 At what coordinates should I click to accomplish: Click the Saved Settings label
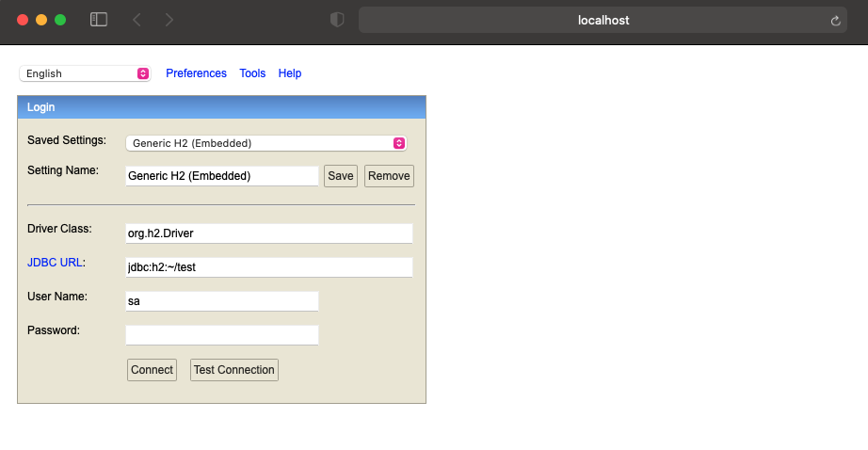coord(67,140)
